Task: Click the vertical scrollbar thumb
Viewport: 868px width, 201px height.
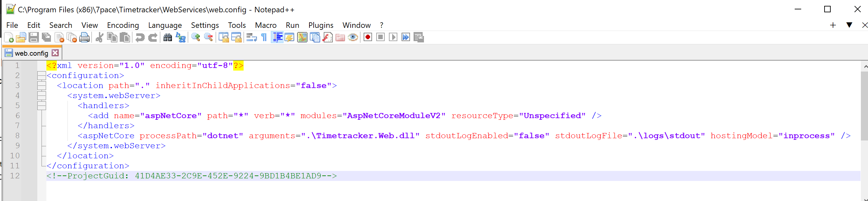Action: coord(865,106)
